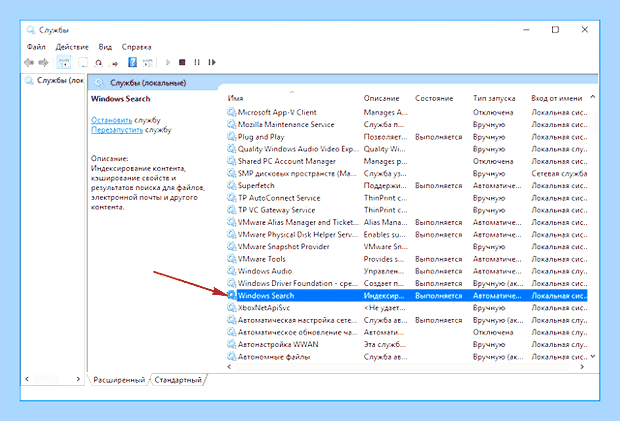The image size is (620, 421).
Task: Click the gear icon beside Автонастройка WWAN
Action: [x=232, y=344]
